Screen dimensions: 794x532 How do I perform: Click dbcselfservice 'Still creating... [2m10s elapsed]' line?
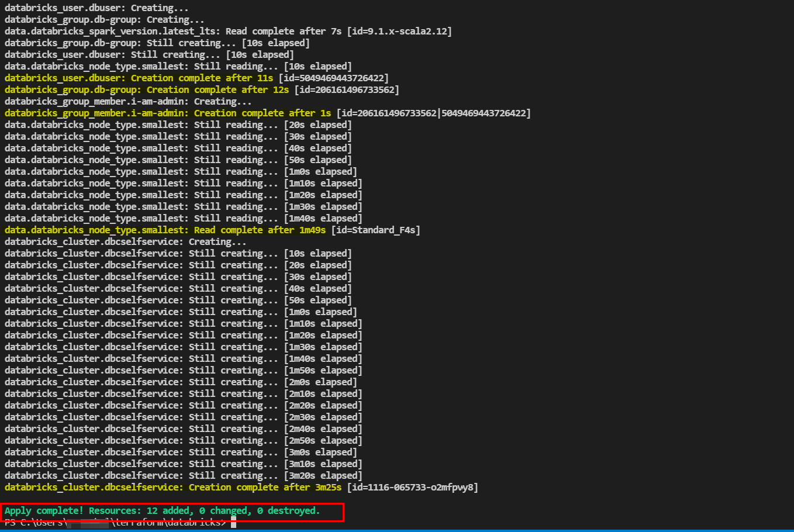(x=184, y=394)
